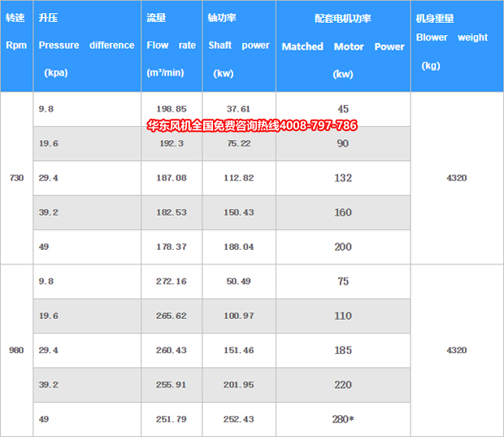
Task: Click the Matched Motor Power header
Action: click(342, 46)
